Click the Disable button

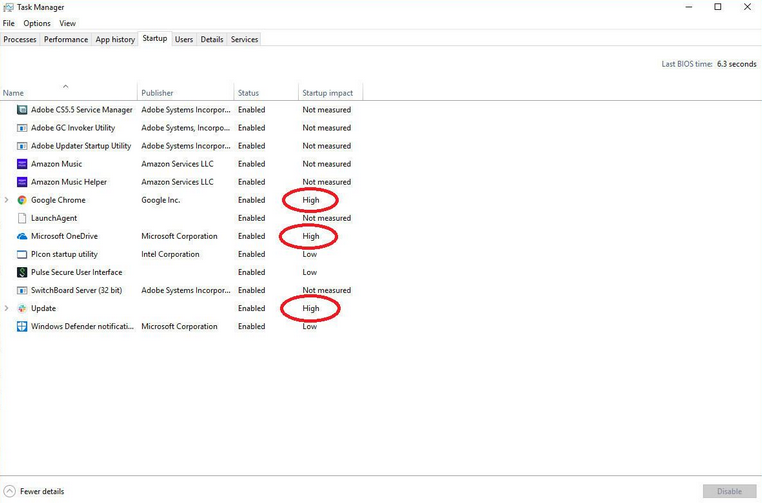coord(729,491)
